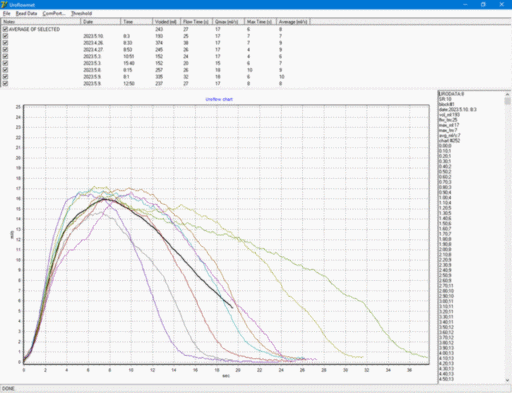Open the ComPort... menu

pos(54,13)
